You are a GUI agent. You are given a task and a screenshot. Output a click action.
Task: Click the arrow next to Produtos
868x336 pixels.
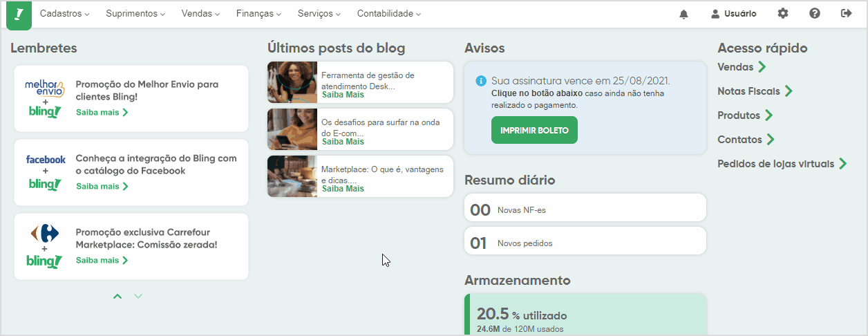tap(768, 115)
